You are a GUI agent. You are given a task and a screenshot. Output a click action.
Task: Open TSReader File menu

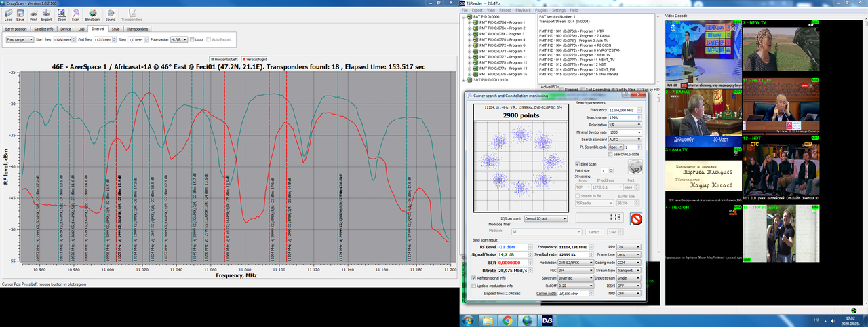click(465, 10)
